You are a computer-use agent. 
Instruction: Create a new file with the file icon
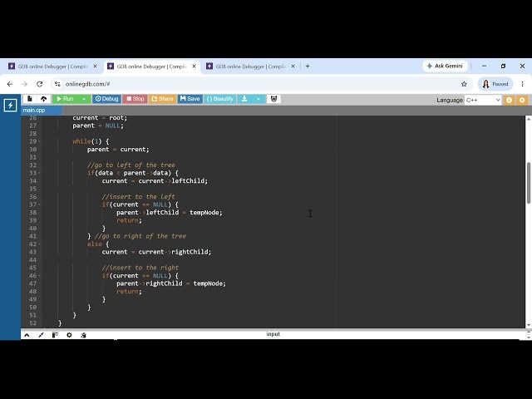click(30, 99)
